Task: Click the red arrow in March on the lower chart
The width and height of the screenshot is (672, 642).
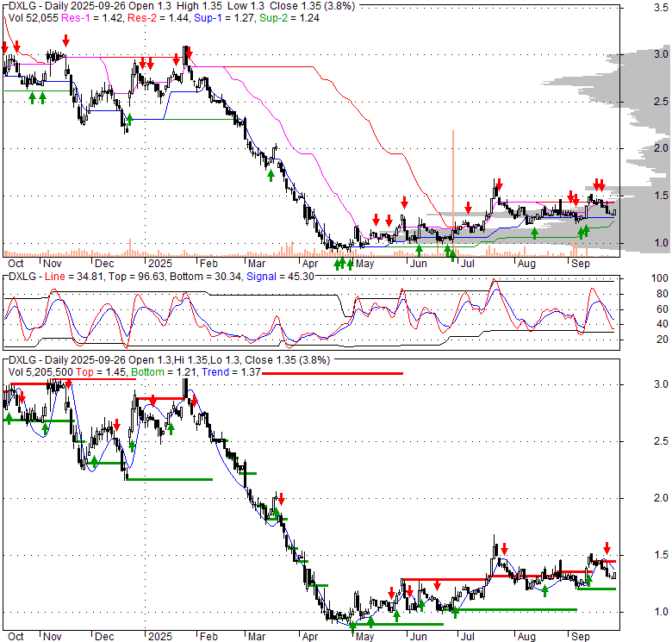Action: point(281,499)
